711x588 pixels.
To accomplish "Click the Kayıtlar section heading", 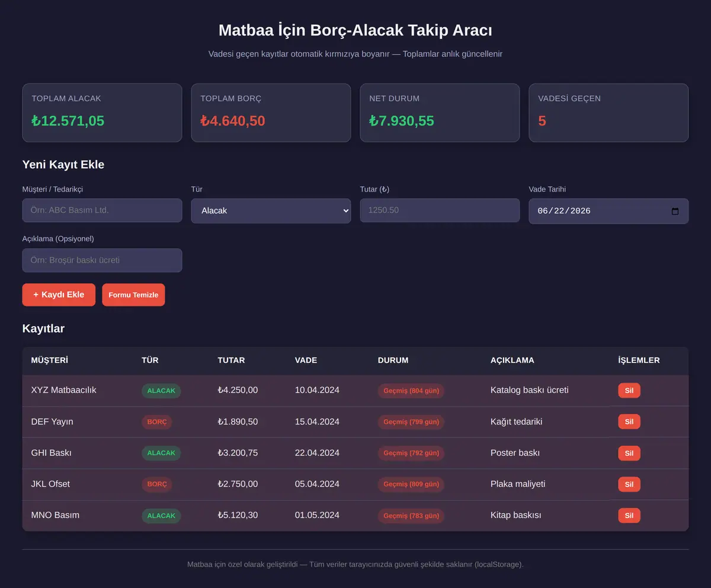I will 43,328.
